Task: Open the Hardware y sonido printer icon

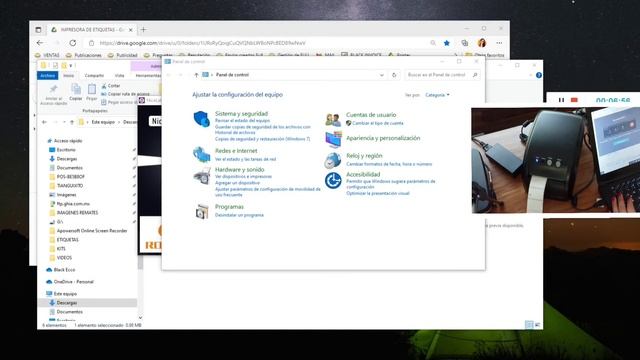Action: pos(202,176)
